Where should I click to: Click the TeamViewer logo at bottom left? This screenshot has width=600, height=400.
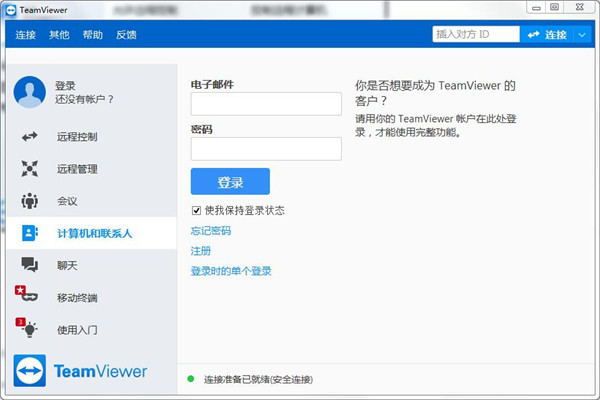[x=80, y=371]
